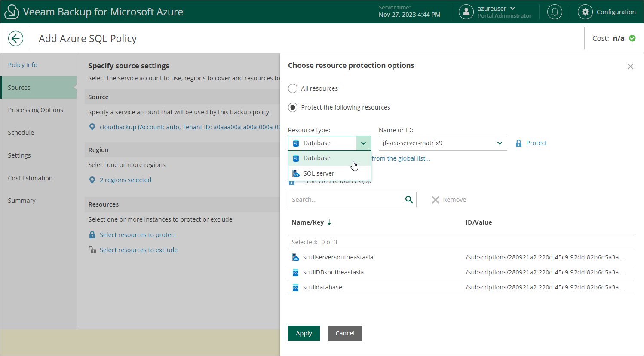Click the ID value of sculldatabase
Viewport: 644px width, 356px height.
tap(545, 287)
